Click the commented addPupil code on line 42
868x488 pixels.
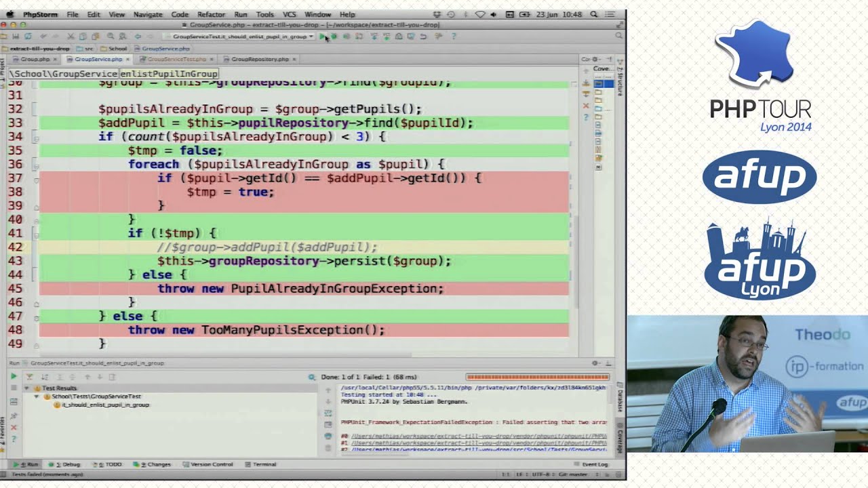click(267, 247)
